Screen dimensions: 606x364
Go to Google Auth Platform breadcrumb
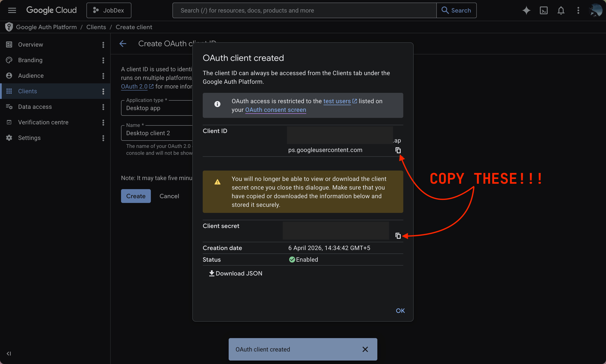pos(46,27)
